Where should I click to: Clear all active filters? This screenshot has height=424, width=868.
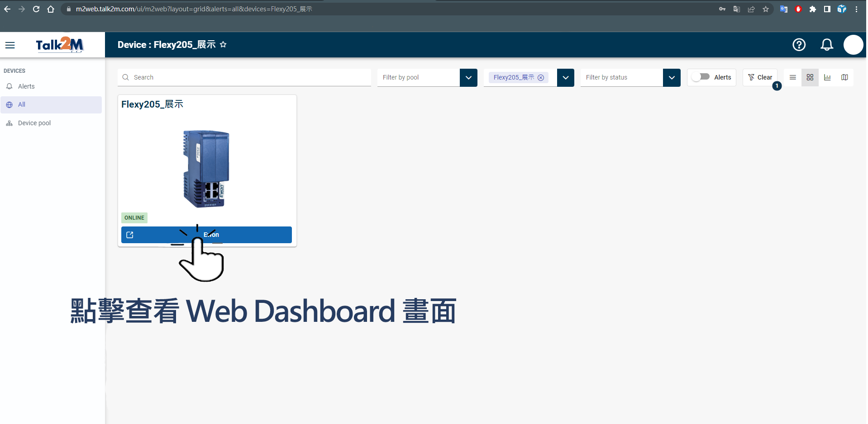(x=760, y=77)
